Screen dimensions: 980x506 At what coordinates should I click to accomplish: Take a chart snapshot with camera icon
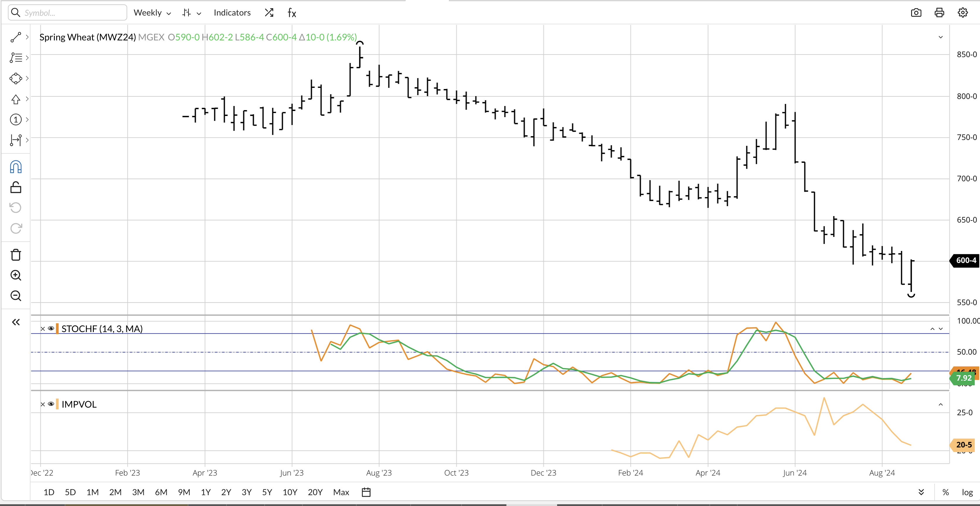[x=916, y=13]
